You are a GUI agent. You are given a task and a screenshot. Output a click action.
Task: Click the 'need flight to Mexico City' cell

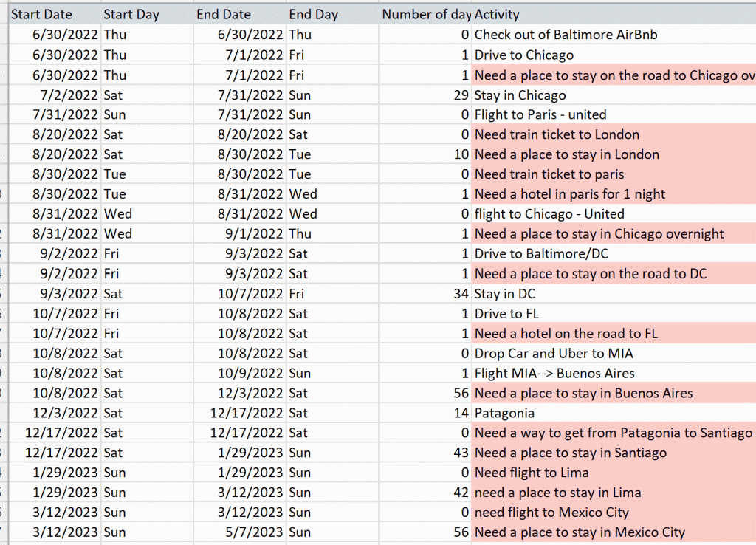pyautogui.click(x=551, y=513)
